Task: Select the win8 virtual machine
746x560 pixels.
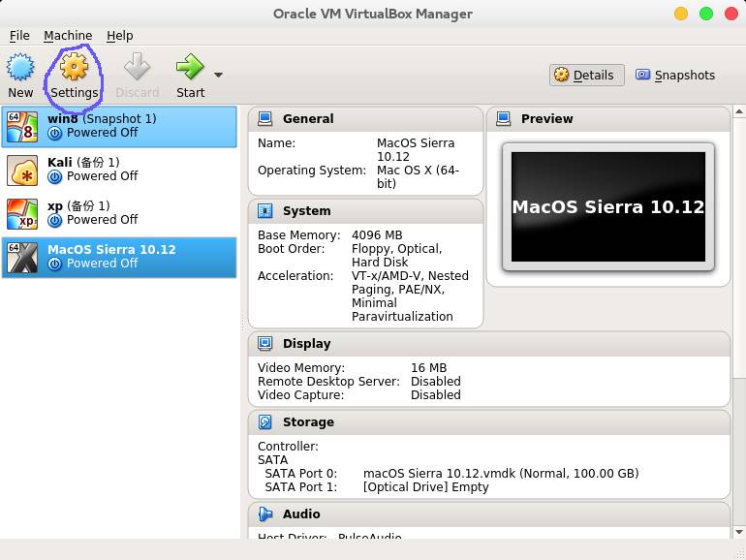Action: coord(119,127)
